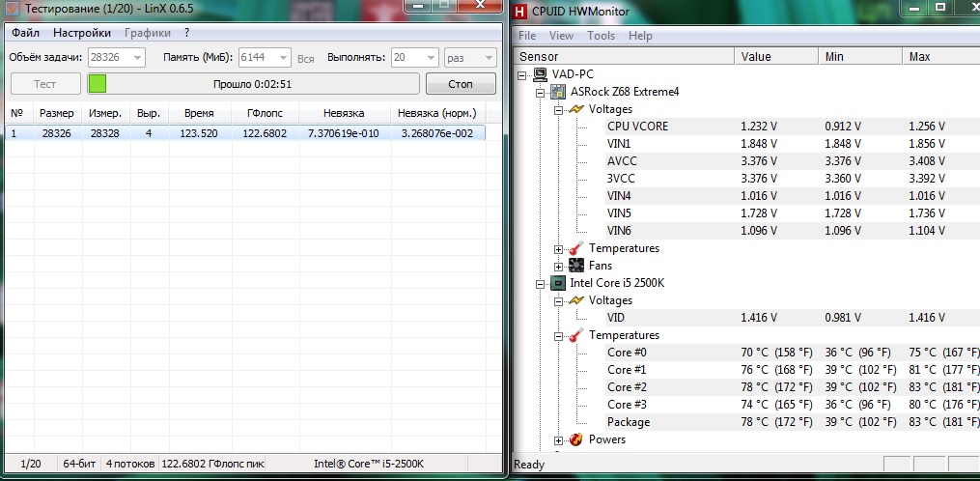Click the Powers flame icon
Screen dimensions: 980x481
coord(576,439)
